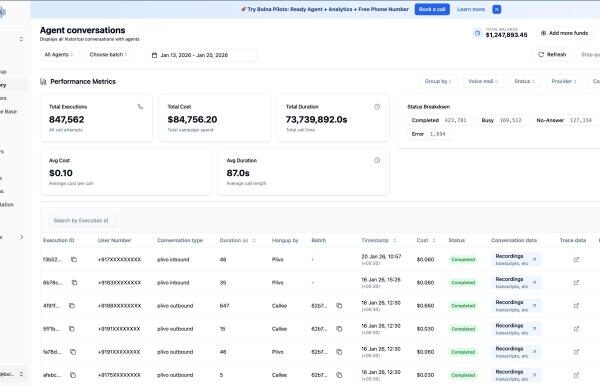
Task: Click the Busy 169,512 status chip
Action: (501, 120)
